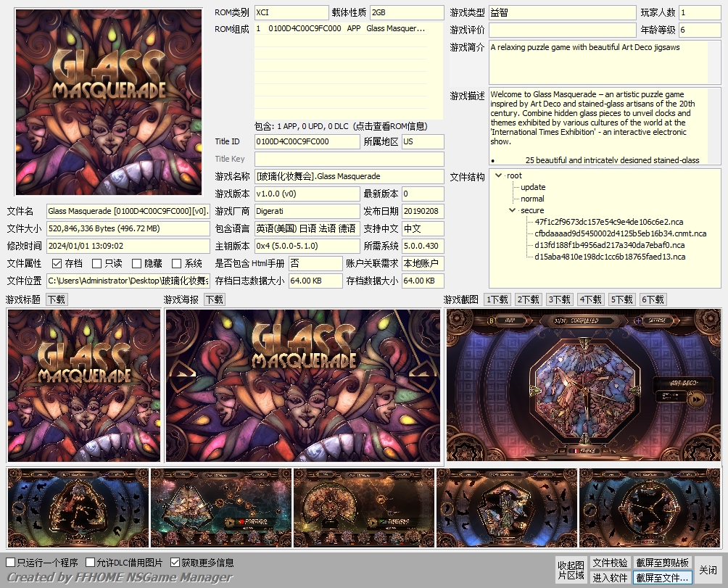Click the 3下载 screenshot download button
The height and width of the screenshot is (588, 728).
pyautogui.click(x=560, y=299)
